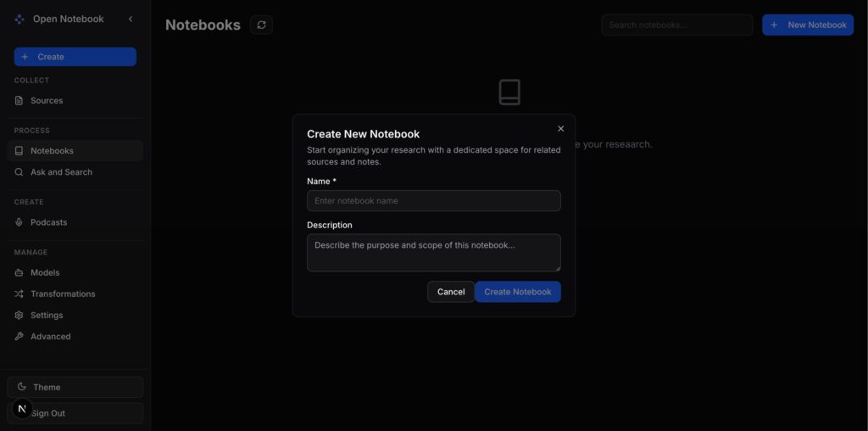Viewport: 868px width, 431px height.
Task: Refresh the notebooks list icon
Action: [x=261, y=25]
